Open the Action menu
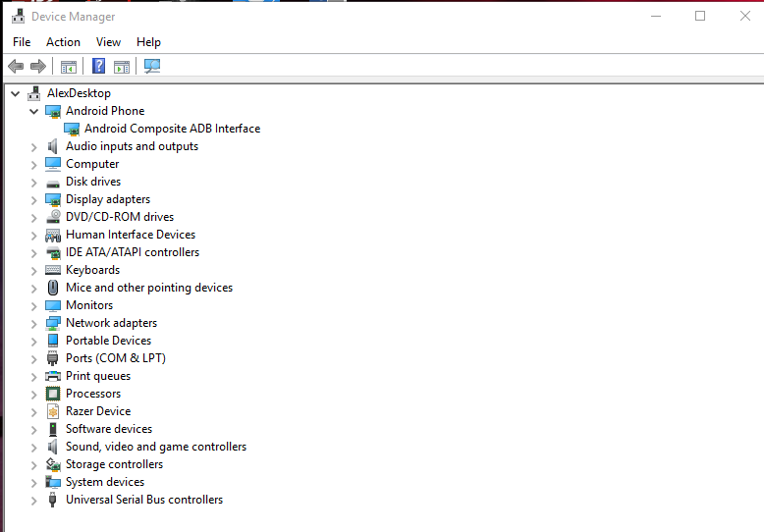The height and width of the screenshot is (532, 764). tap(63, 42)
